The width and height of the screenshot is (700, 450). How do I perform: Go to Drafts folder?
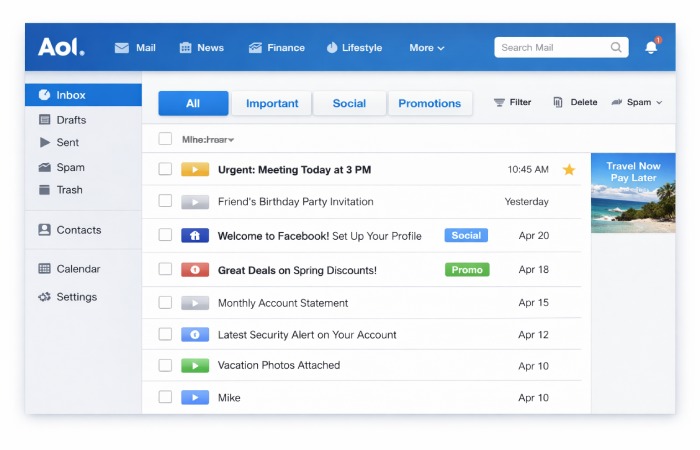click(71, 120)
